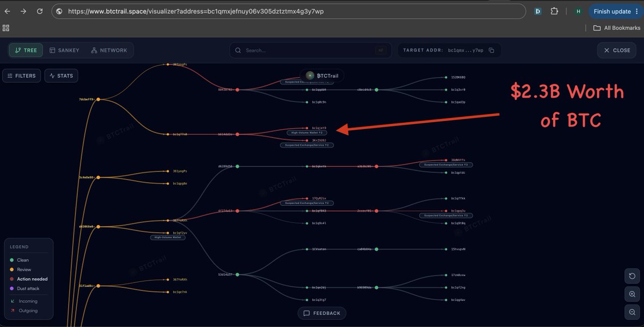Open the FILTERS panel
The image size is (644, 327).
click(21, 76)
